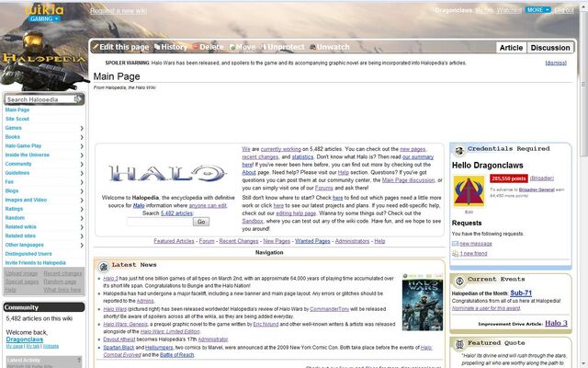This screenshot has width=588, height=368.
Task: Click the Brigadier rank link
Action: click(x=541, y=178)
